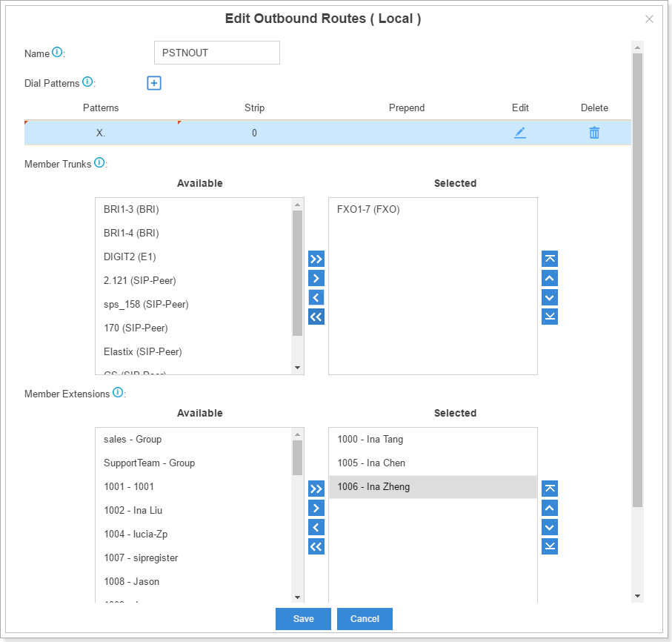Move selected extension to bottom of list
Screen dimensions: 672x642
[550, 546]
